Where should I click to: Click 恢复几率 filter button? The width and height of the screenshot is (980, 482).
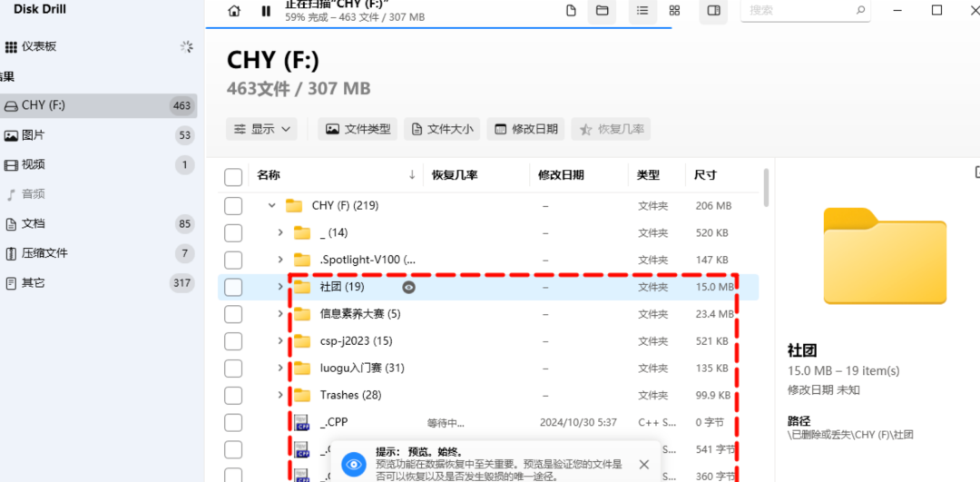pyautogui.click(x=612, y=130)
